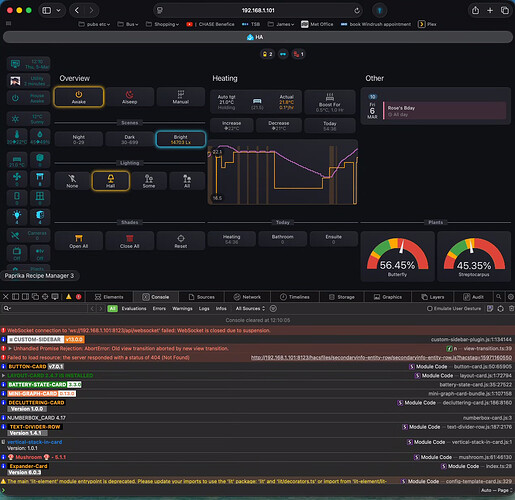Toggle the Awake mode button
This screenshot has height=500, width=515.
[x=79, y=97]
